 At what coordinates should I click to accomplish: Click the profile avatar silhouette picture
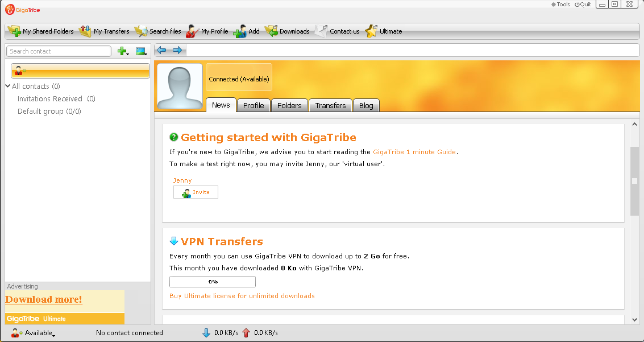pyautogui.click(x=180, y=86)
